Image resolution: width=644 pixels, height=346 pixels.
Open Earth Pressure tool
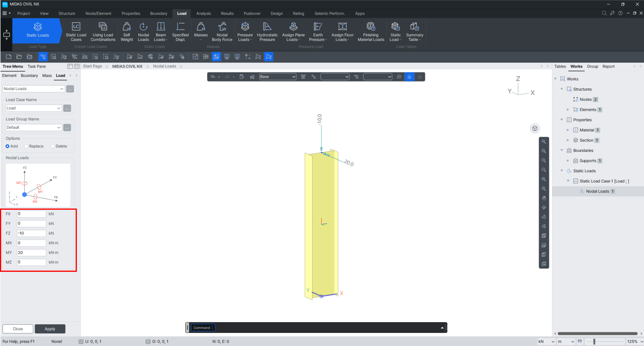coord(318,31)
